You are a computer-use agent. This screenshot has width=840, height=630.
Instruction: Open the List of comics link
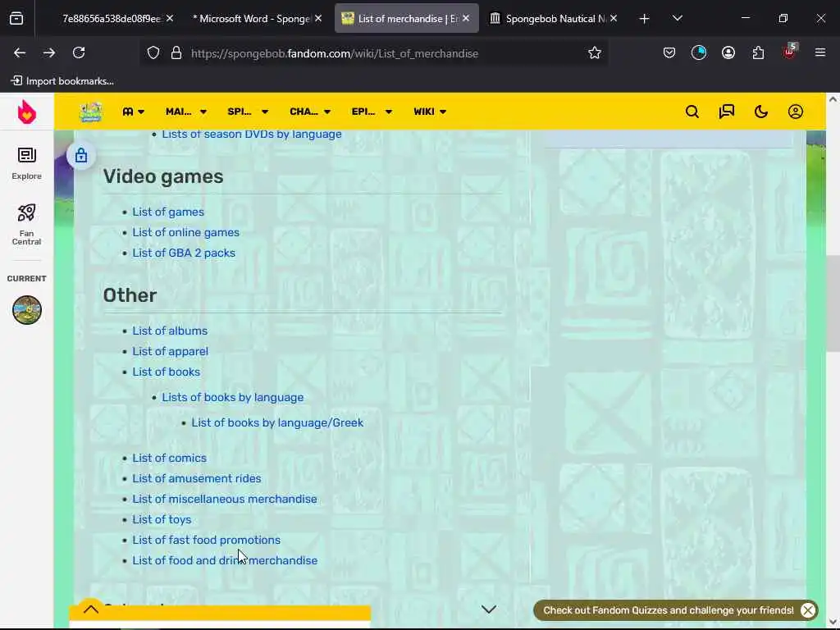[169, 458]
